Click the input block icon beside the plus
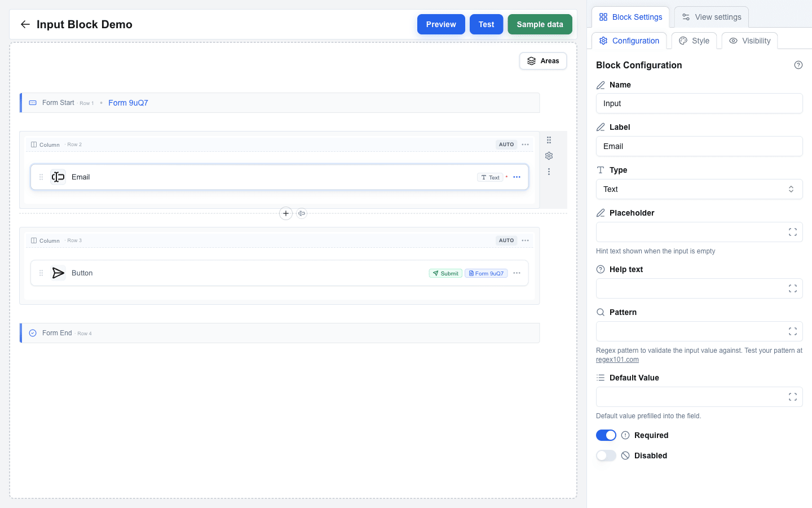The height and width of the screenshot is (508, 812). pyautogui.click(x=302, y=213)
